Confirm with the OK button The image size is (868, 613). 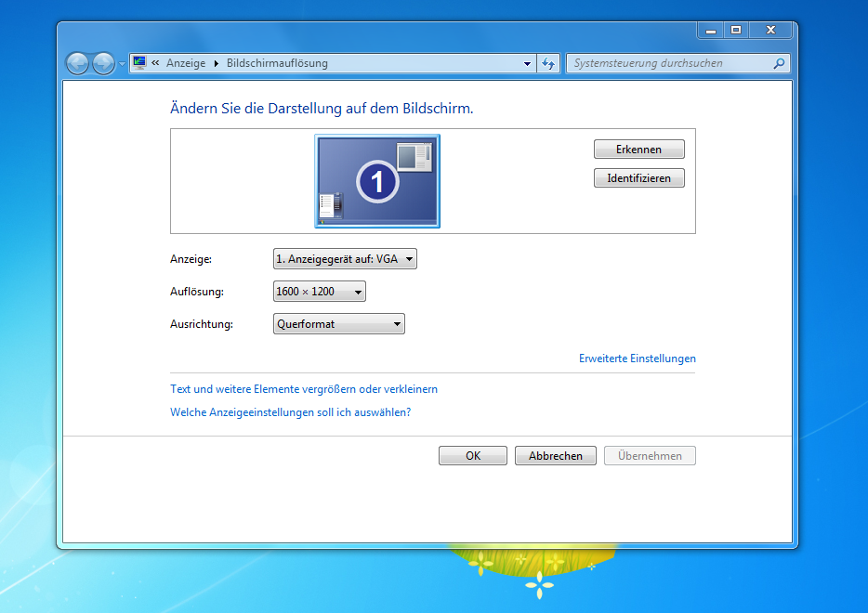pos(473,456)
